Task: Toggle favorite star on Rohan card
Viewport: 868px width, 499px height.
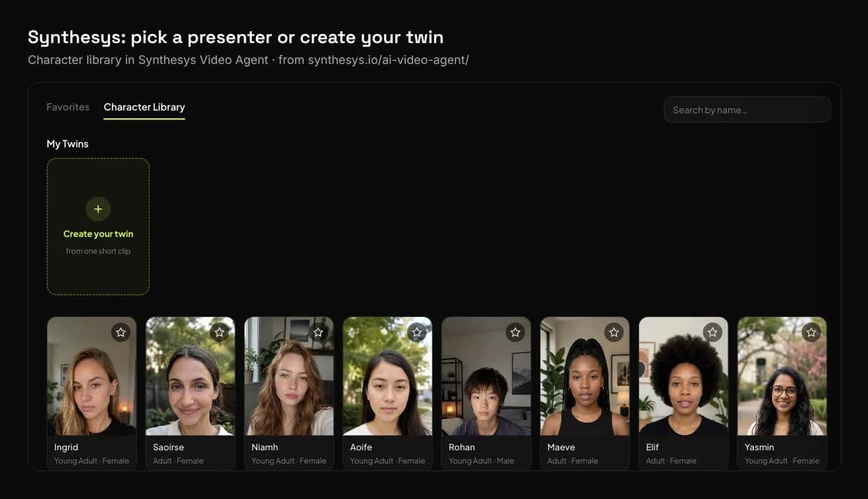Action: pyautogui.click(x=515, y=332)
